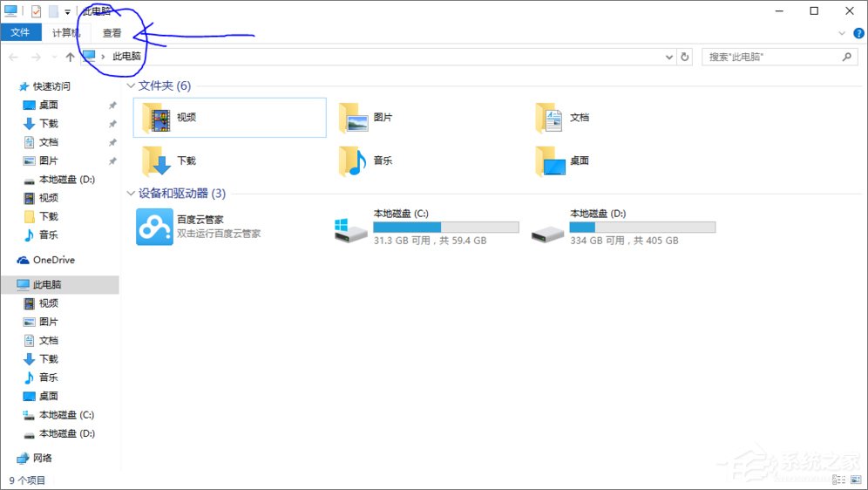Click the C: drive usage bar
Viewport: 868px width, 490px height.
pyautogui.click(x=446, y=227)
